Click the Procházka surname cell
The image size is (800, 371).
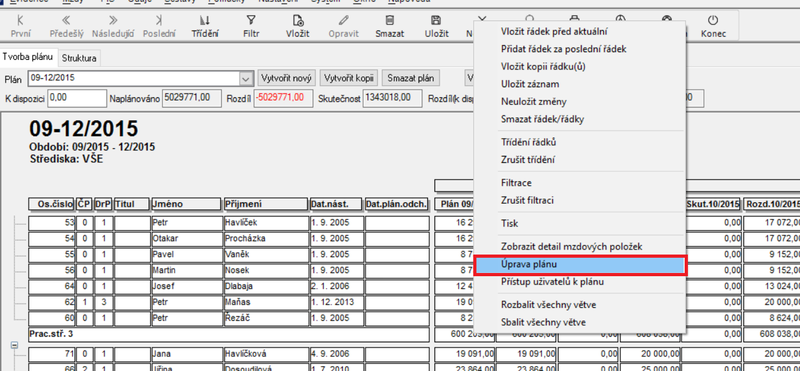pyautogui.click(x=266, y=239)
